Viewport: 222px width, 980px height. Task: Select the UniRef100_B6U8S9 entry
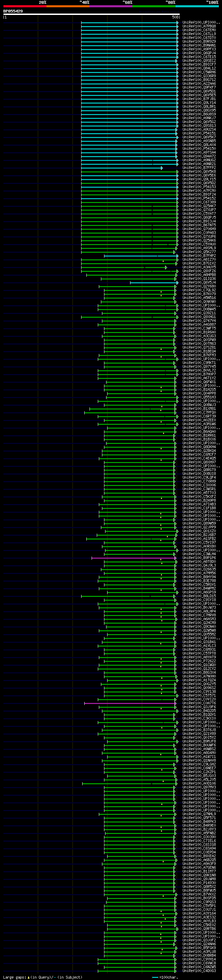click(199, 114)
